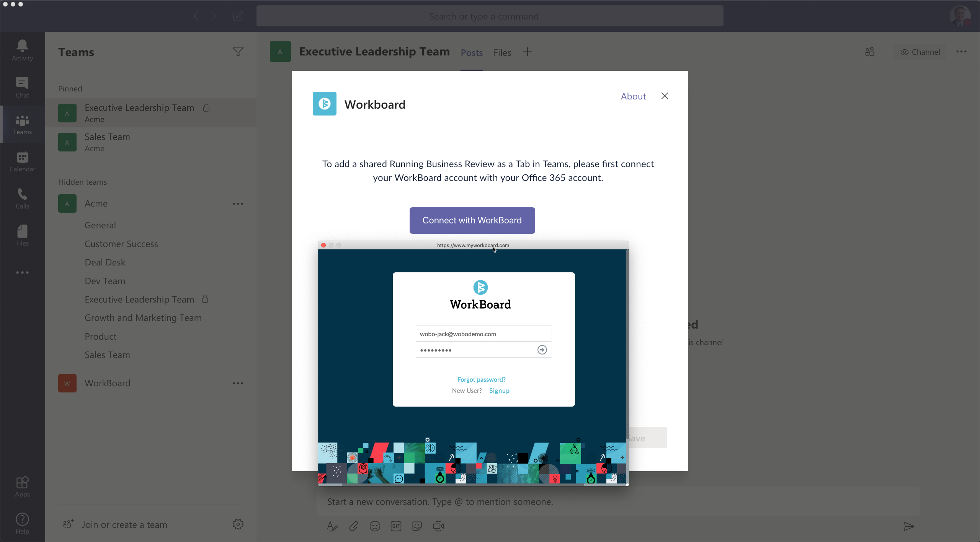Open the user profile avatar

pyautogui.click(x=960, y=16)
